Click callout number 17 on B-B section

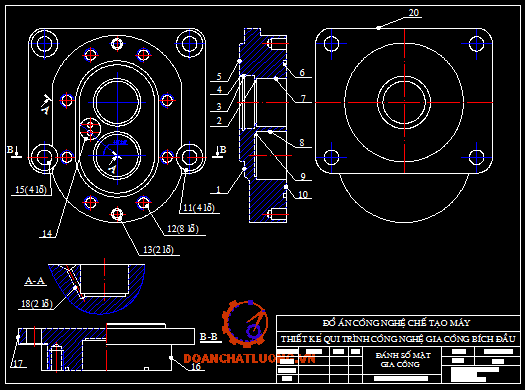coord(19,364)
